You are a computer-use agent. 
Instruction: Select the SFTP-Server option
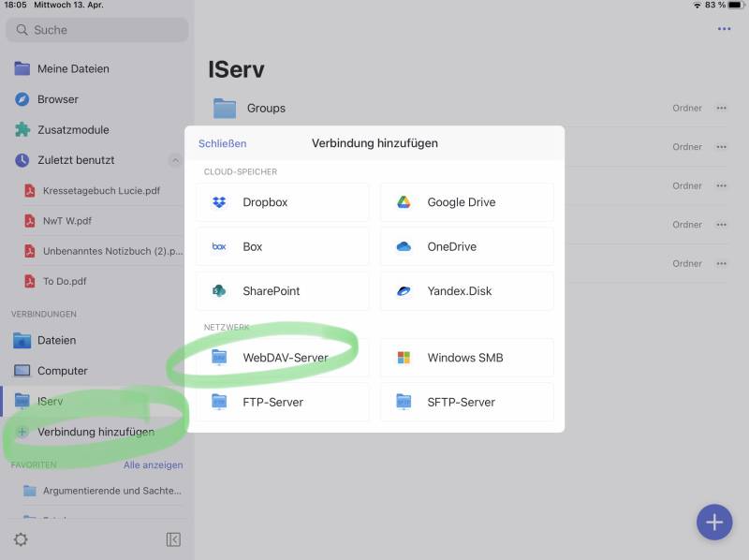pyautogui.click(x=466, y=402)
